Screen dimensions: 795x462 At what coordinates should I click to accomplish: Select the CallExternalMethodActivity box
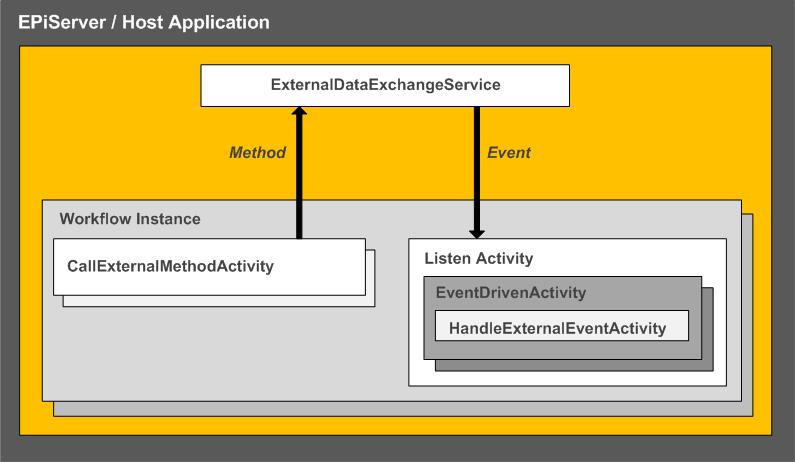(x=209, y=267)
